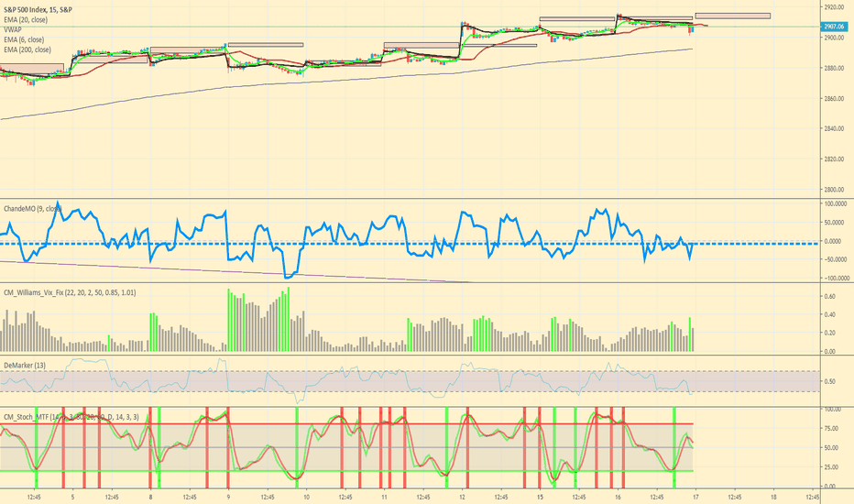
Task: Select the EMA (6, close) indicator legend
Action: click(x=24, y=39)
